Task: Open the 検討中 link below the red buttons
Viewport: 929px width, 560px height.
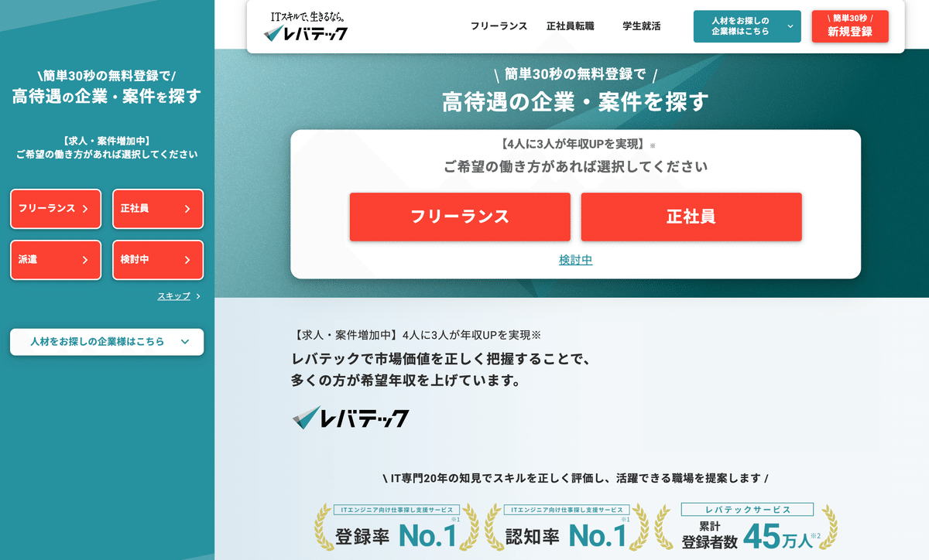Action: point(575,261)
